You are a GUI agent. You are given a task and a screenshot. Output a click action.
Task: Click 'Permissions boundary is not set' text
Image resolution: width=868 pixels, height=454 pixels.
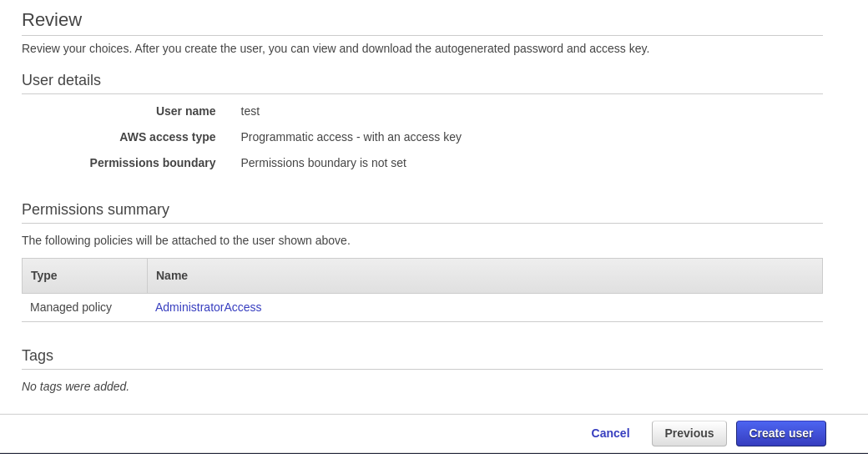[x=323, y=163]
